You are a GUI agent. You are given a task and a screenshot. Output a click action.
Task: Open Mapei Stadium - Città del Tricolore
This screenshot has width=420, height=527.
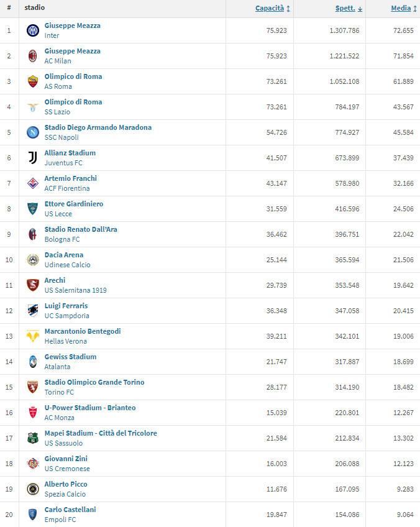[101, 433]
